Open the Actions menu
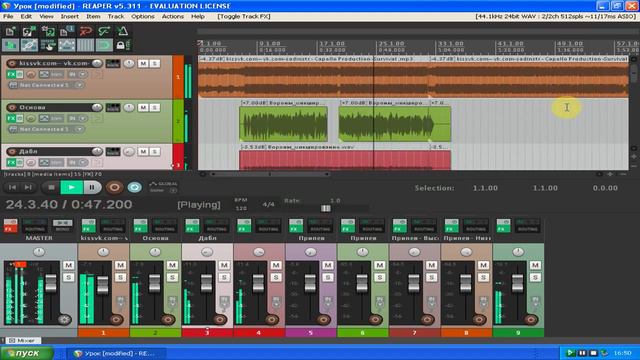Screen dimensions: 640x360 point(173,16)
